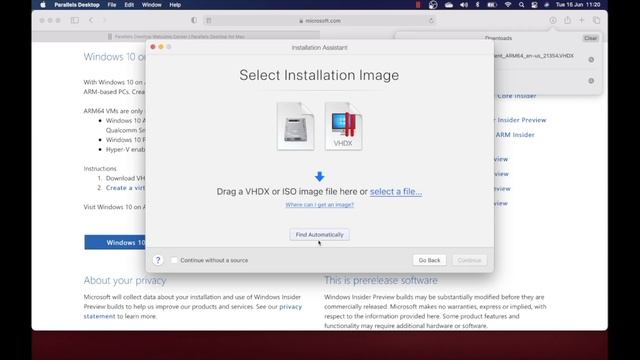Open the Apple menu
Screen dimensions: 640x360
tap(43, 5)
